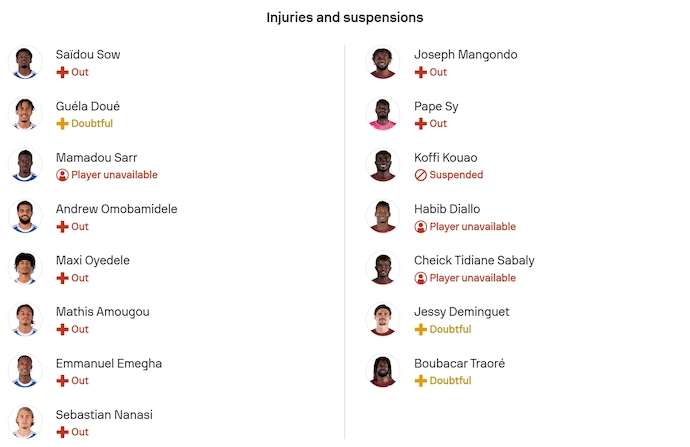This screenshot has width=690, height=447.
Task: Click the doubtful icon under Jessy Deminguet
Action: click(421, 330)
